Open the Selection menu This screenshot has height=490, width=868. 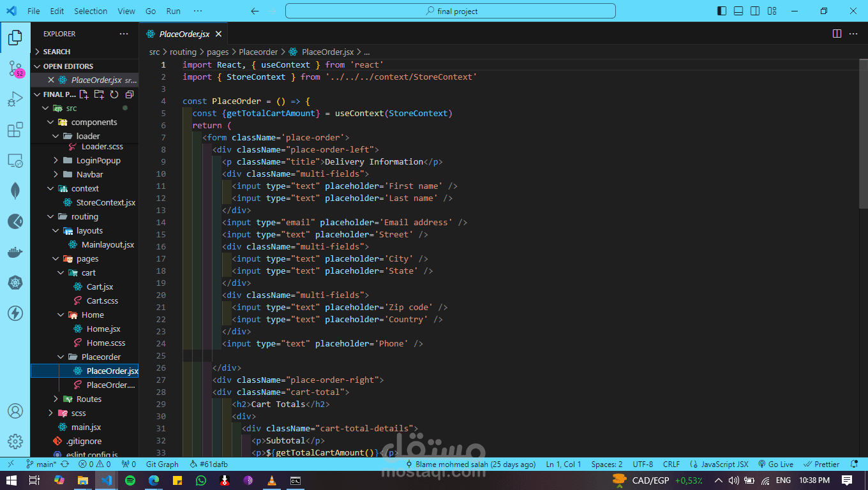[x=91, y=11]
